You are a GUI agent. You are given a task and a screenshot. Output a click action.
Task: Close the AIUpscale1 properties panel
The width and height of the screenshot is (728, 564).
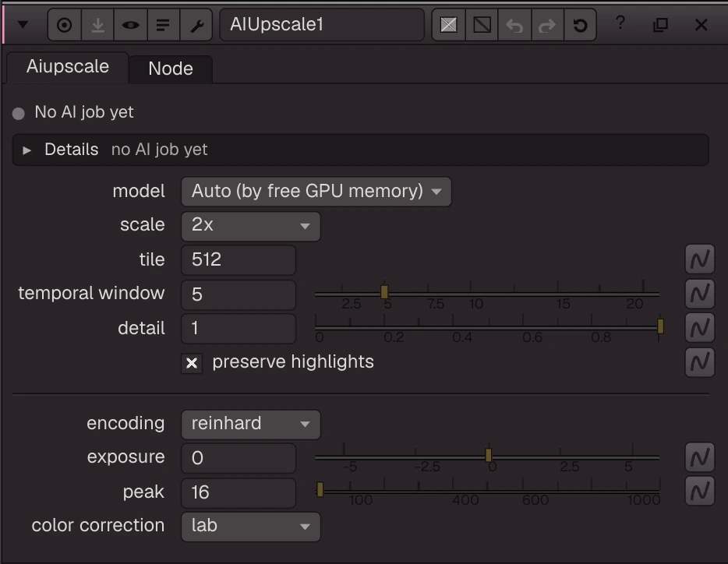(701, 25)
